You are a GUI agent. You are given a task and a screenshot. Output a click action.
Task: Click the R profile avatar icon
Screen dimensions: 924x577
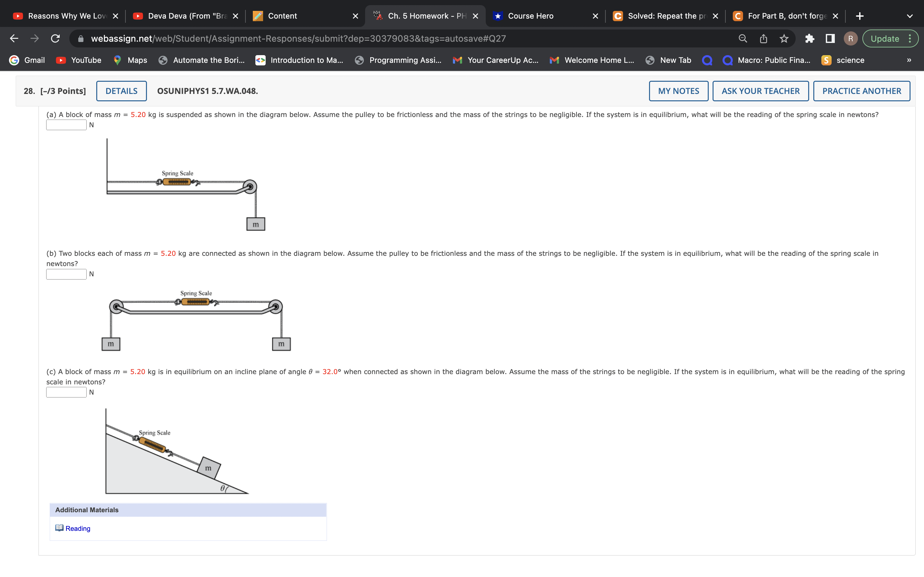pos(850,38)
